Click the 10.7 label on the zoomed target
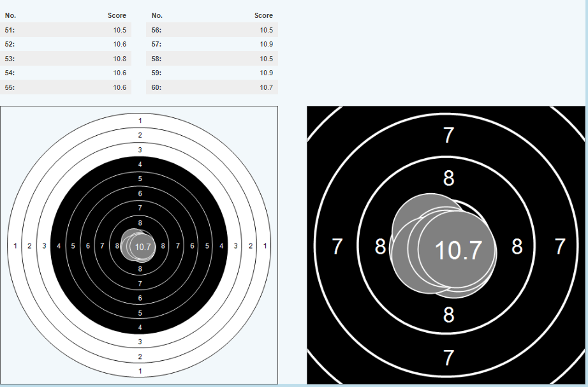Screen dimensions: 588x387 click(x=459, y=250)
